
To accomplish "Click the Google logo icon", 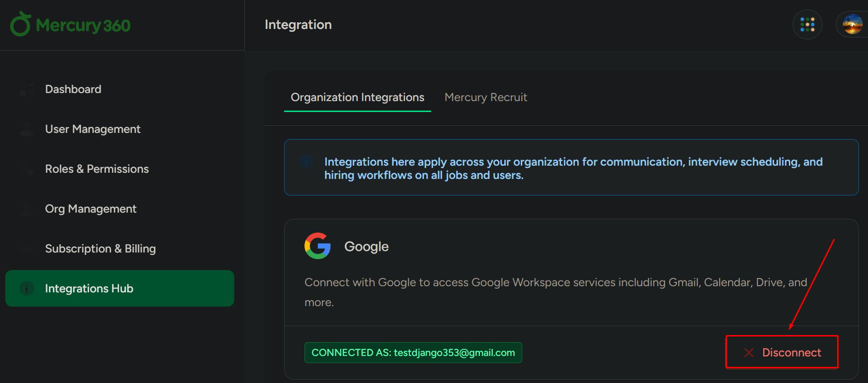I will (317, 246).
